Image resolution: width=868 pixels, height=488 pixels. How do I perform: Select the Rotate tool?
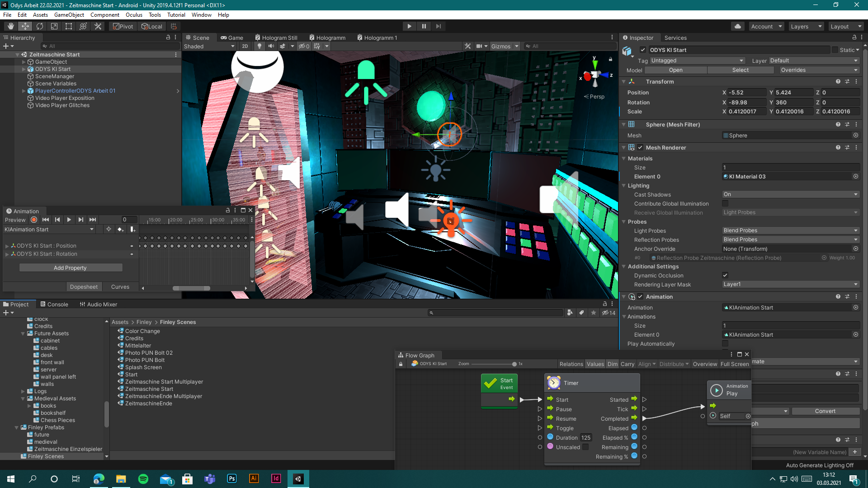click(x=40, y=26)
